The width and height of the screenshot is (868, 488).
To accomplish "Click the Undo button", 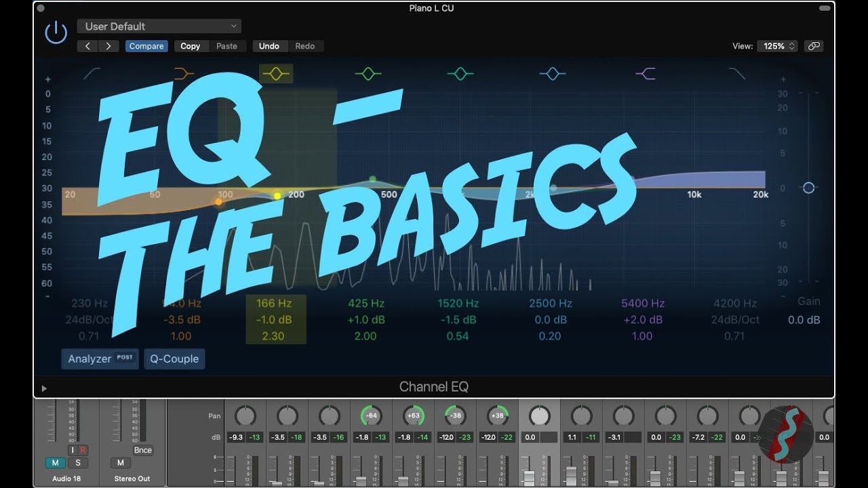I will point(269,46).
